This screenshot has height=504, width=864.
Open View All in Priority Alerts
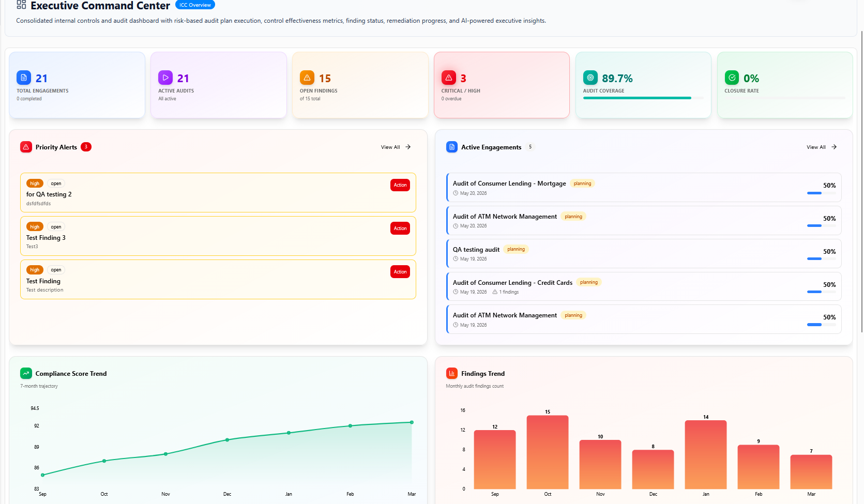pyautogui.click(x=396, y=147)
